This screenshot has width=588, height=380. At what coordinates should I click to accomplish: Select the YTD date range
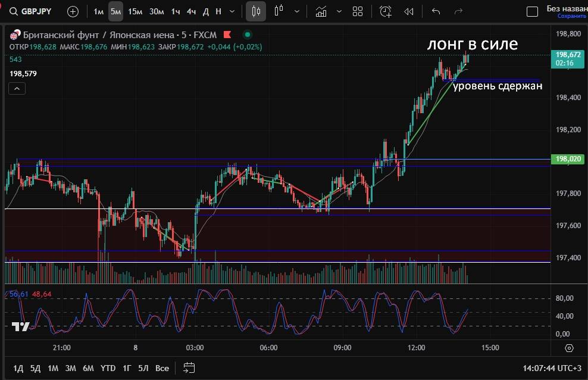(108, 368)
